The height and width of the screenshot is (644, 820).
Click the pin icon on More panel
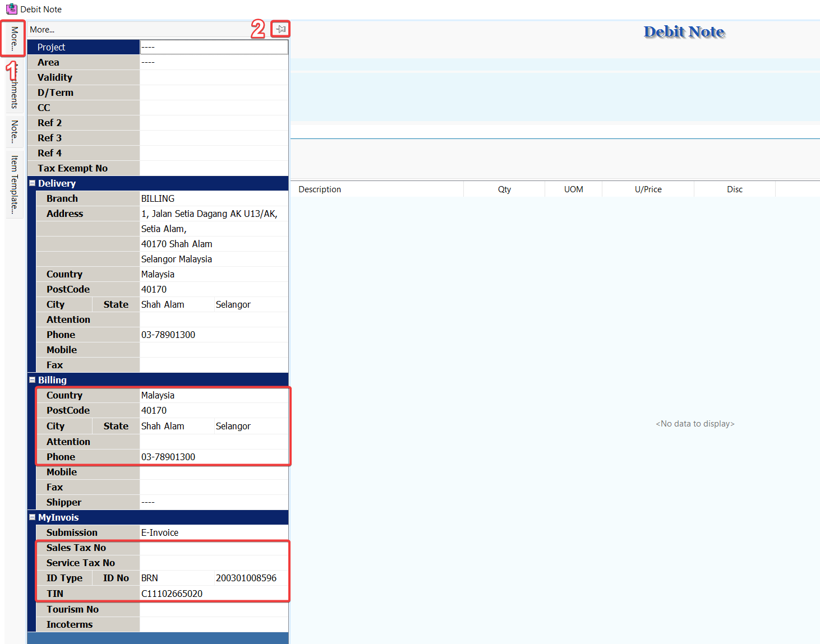[x=280, y=29]
